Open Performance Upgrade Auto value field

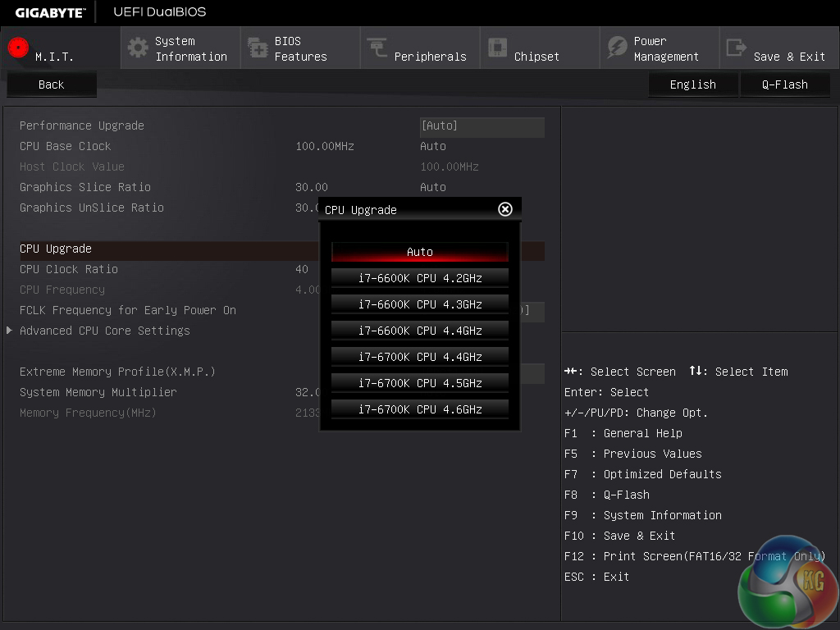(x=482, y=126)
